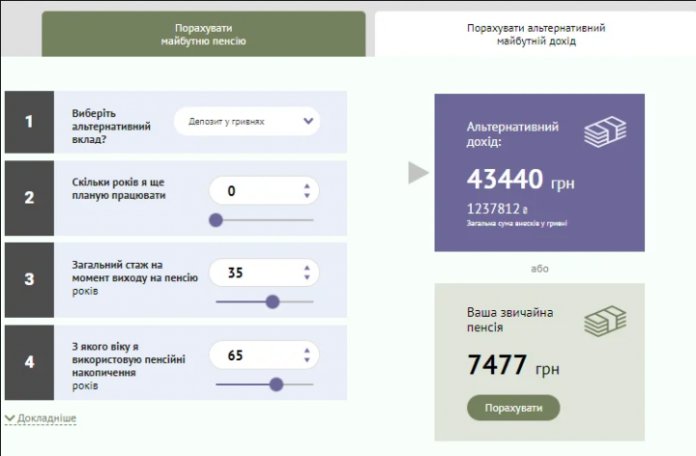Image resolution: width=696 pixels, height=456 pixels.
Task: Increase years planned to work value
Action: tap(307, 185)
